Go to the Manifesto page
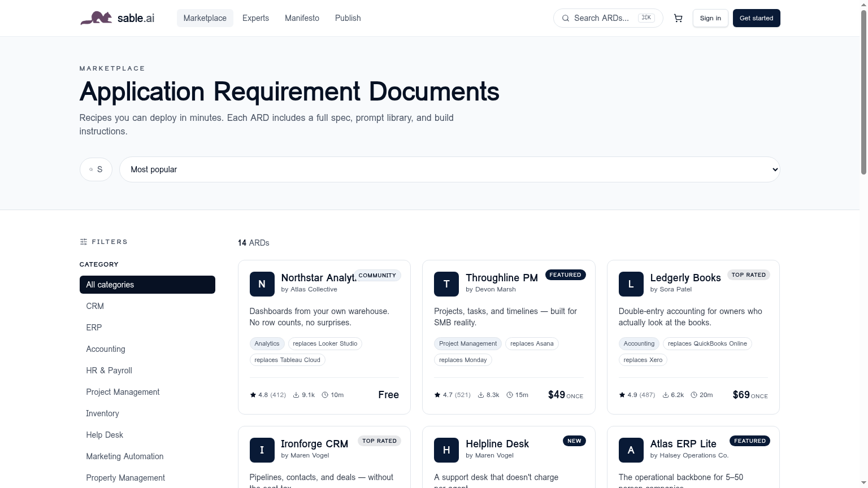This screenshot has height=488, width=868. coord(302,18)
